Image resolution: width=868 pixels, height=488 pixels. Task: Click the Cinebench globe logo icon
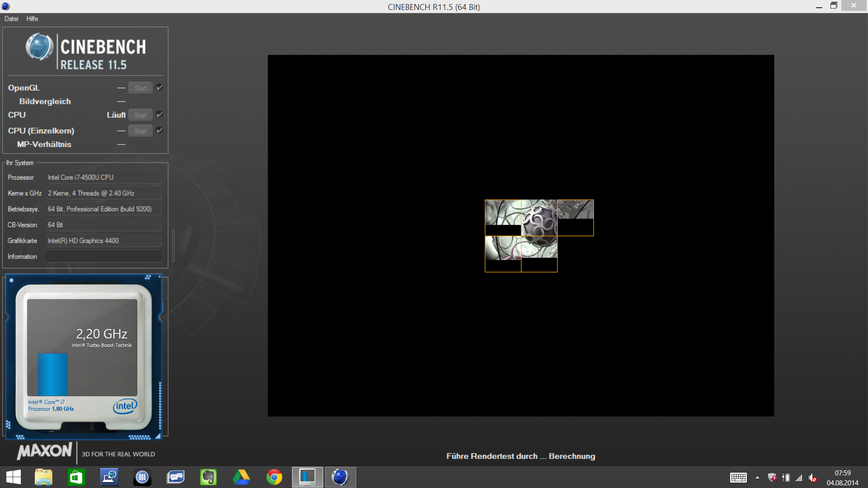tap(39, 47)
